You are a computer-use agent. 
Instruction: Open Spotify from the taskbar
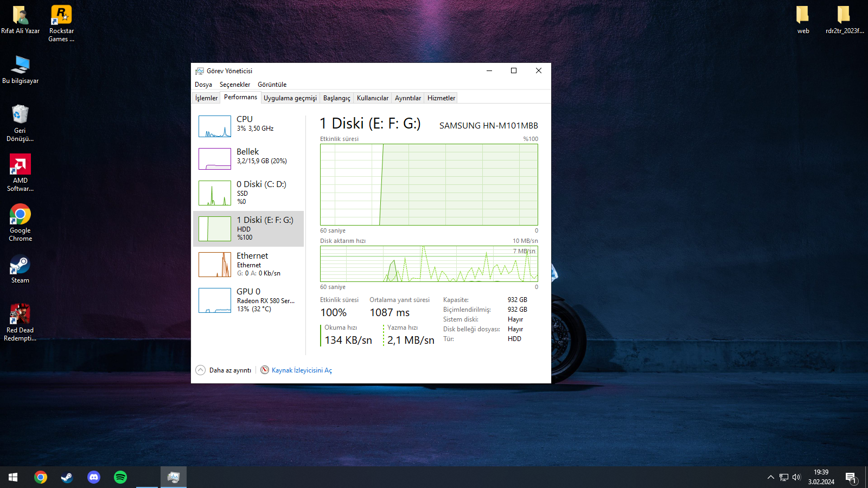pyautogui.click(x=120, y=477)
